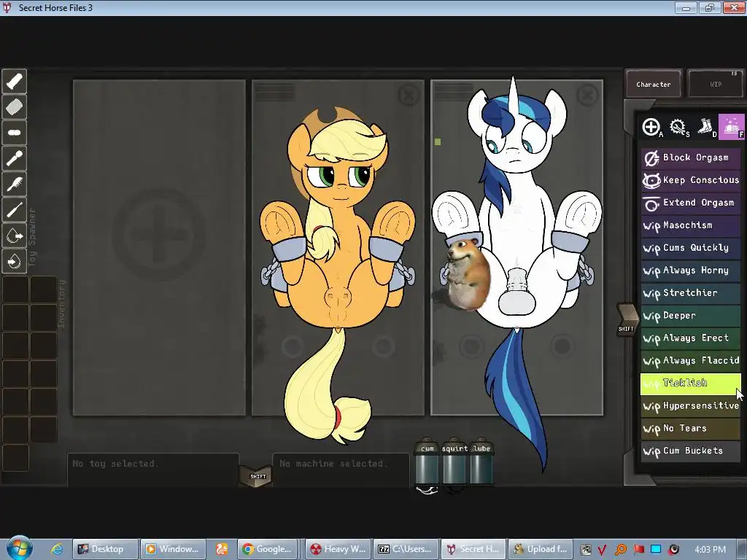
Task: Select the pill-shaped toy icon
Action: click(x=15, y=133)
